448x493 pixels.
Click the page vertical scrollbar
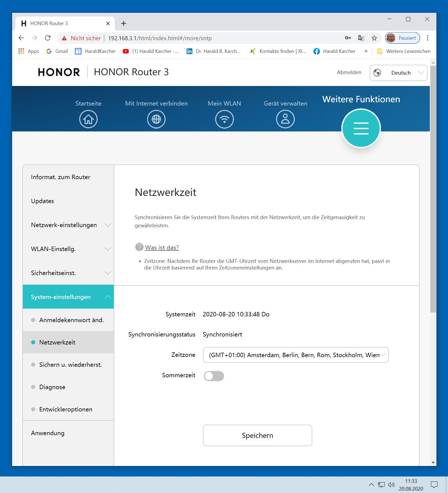[x=433, y=189]
